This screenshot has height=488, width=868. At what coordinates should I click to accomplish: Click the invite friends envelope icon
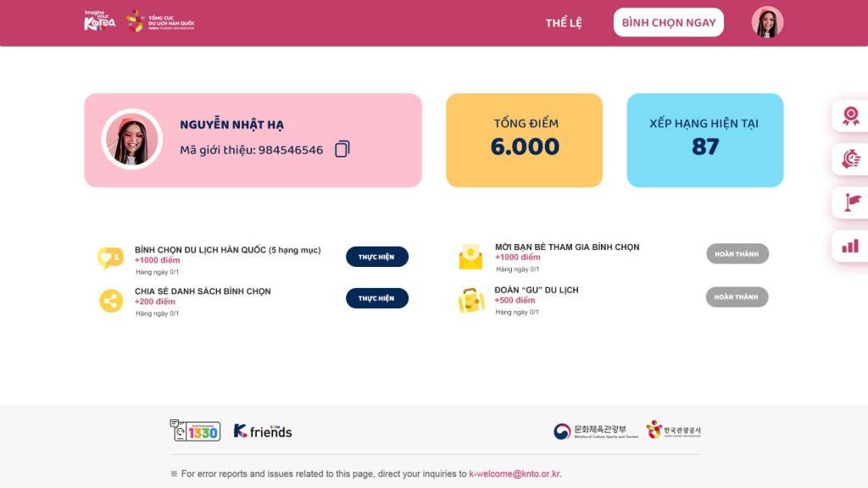[470, 257]
